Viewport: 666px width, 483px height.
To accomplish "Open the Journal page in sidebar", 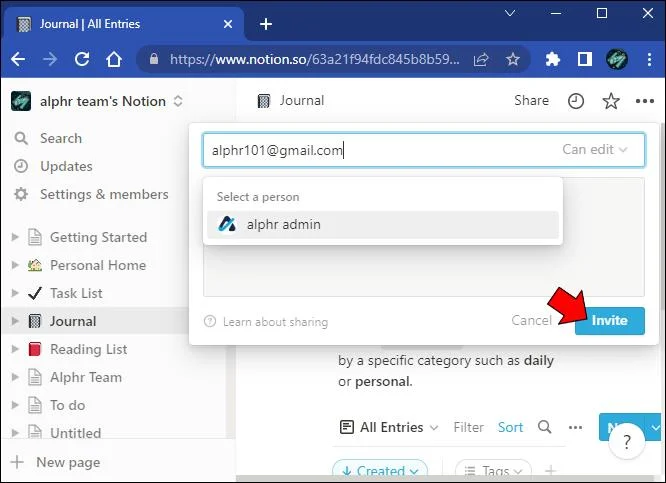I will (73, 321).
